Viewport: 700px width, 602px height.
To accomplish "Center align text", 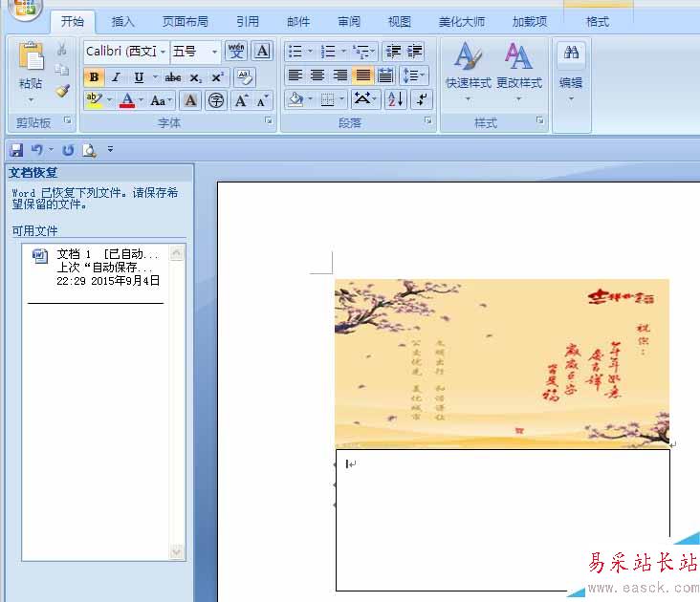I will click(317, 75).
